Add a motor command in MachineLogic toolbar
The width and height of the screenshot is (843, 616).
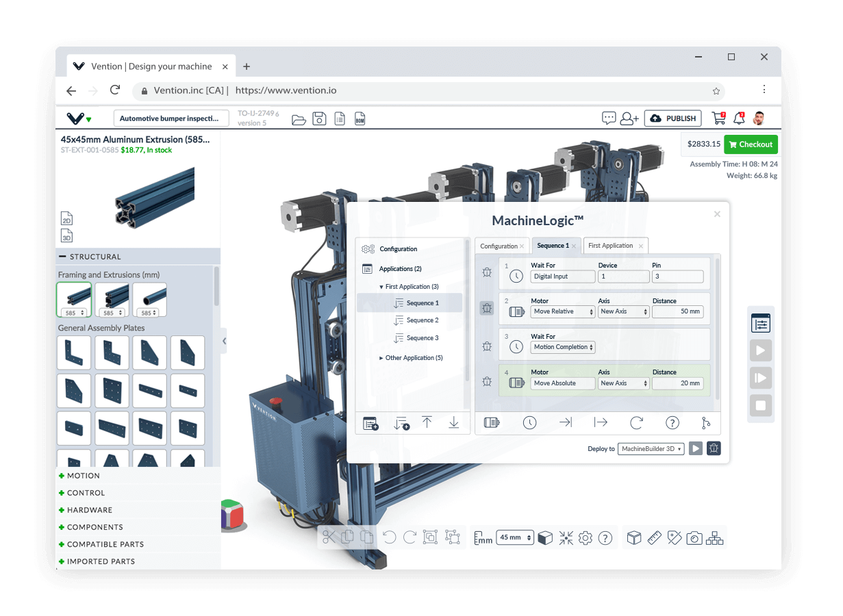[x=492, y=423]
